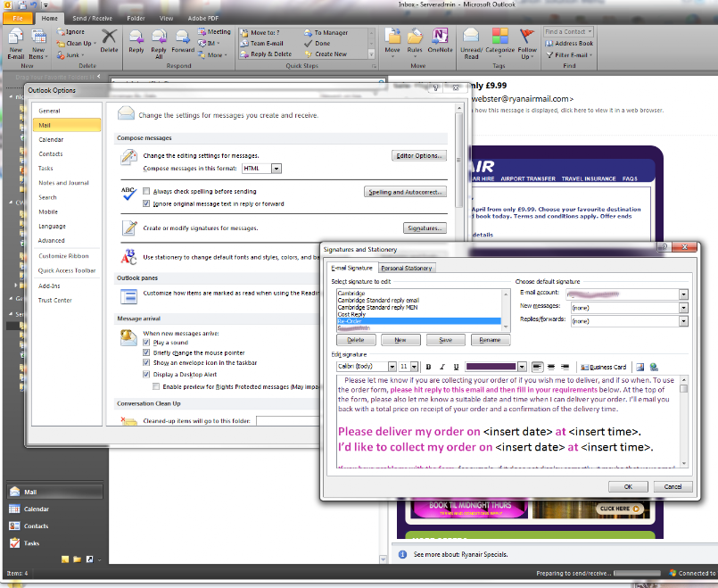Open Replies/forwards signature dropdown

683,321
